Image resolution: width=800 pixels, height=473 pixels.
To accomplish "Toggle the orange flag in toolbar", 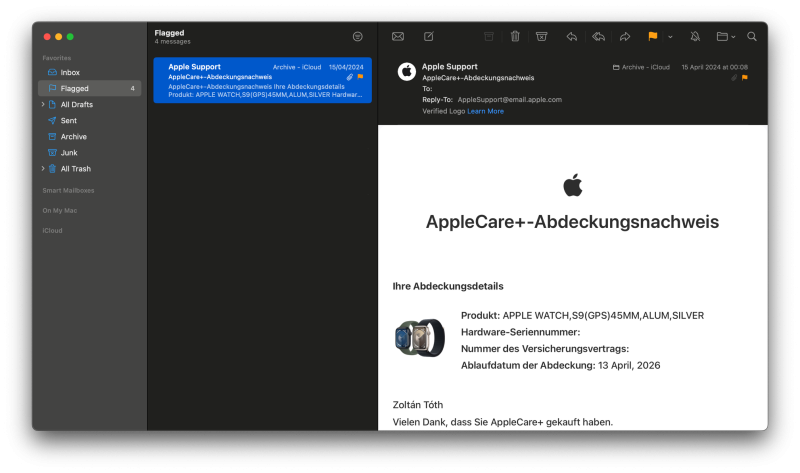I will click(x=653, y=36).
